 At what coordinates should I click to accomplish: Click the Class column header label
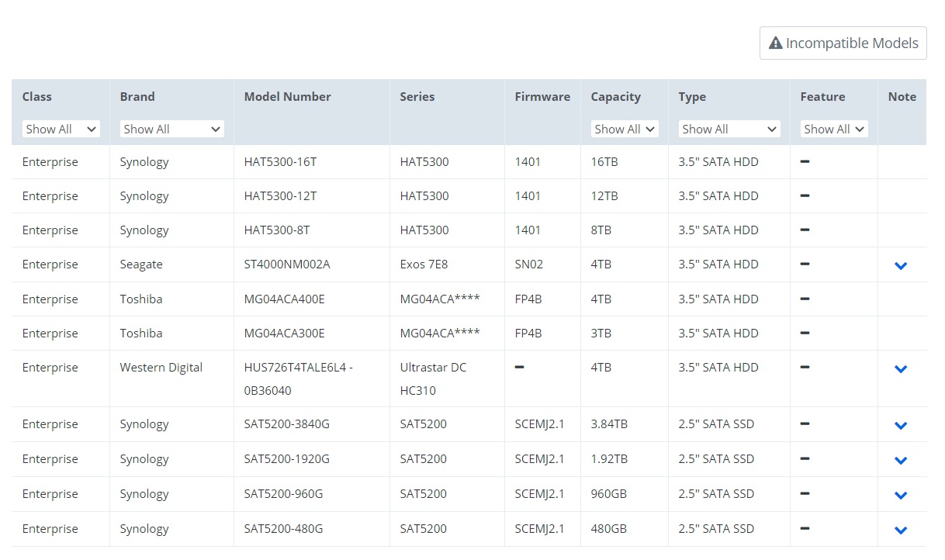(x=37, y=97)
